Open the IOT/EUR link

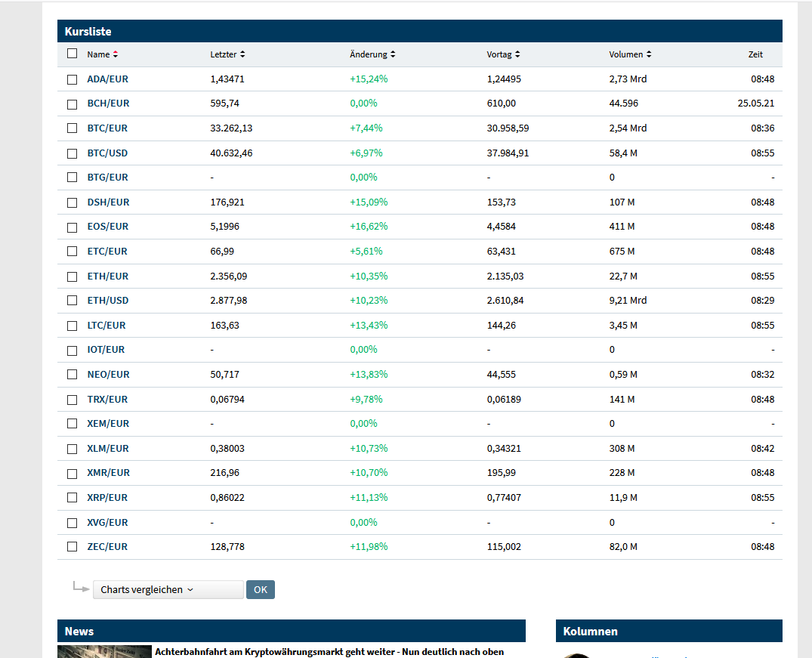pos(106,351)
